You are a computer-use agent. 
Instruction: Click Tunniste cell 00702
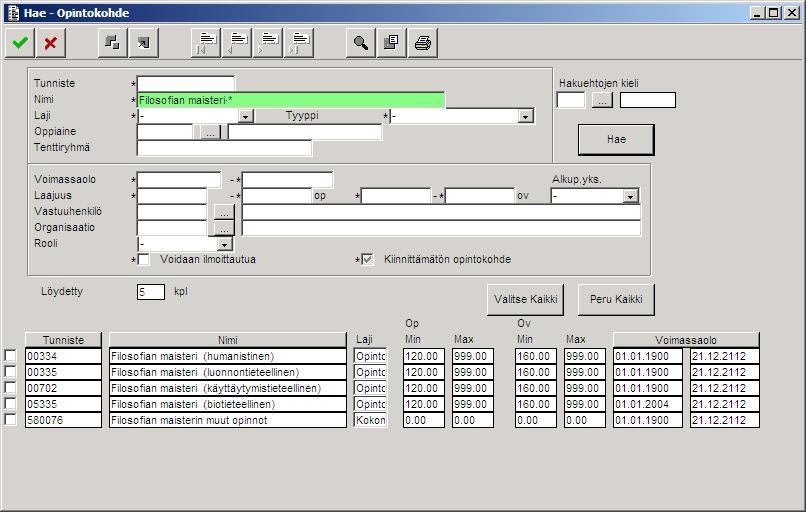(63, 388)
